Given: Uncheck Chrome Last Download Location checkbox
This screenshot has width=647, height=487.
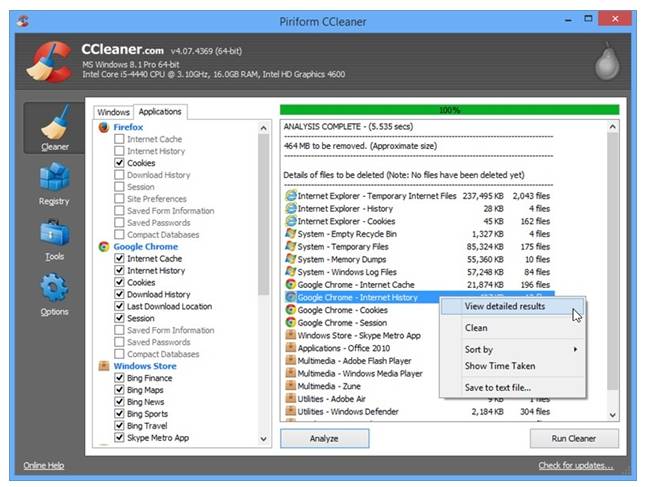Looking at the screenshot, I should click(x=119, y=306).
